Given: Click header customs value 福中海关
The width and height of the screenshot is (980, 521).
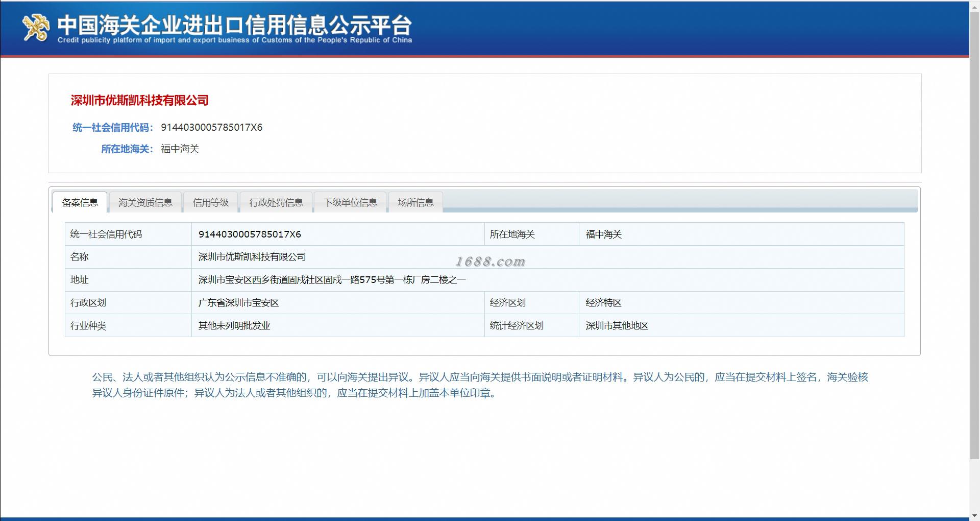Looking at the screenshot, I should click(x=180, y=149).
